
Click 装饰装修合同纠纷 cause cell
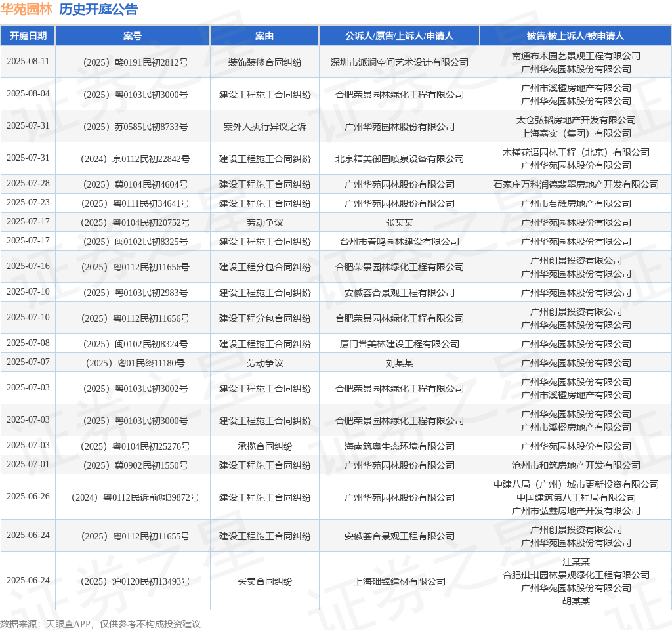(265, 62)
